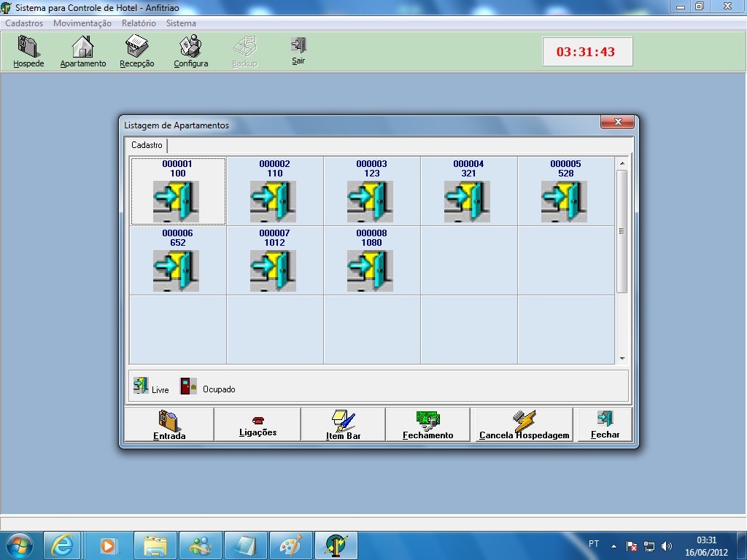Select apartment 000008 room 1080
Screen dimensions: 747x560
(x=371, y=261)
